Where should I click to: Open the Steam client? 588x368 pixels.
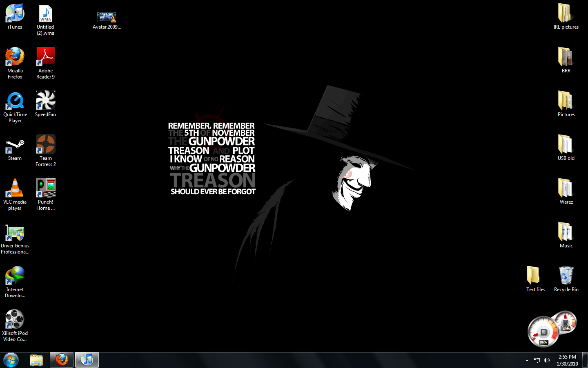pyautogui.click(x=15, y=144)
